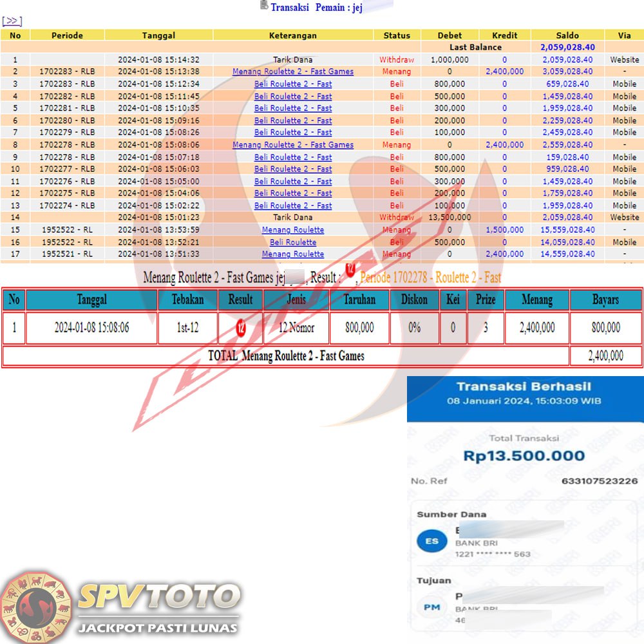Click the Transaksi Berhasil receipt header
This screenshot has height=644, width=644.
524,387
